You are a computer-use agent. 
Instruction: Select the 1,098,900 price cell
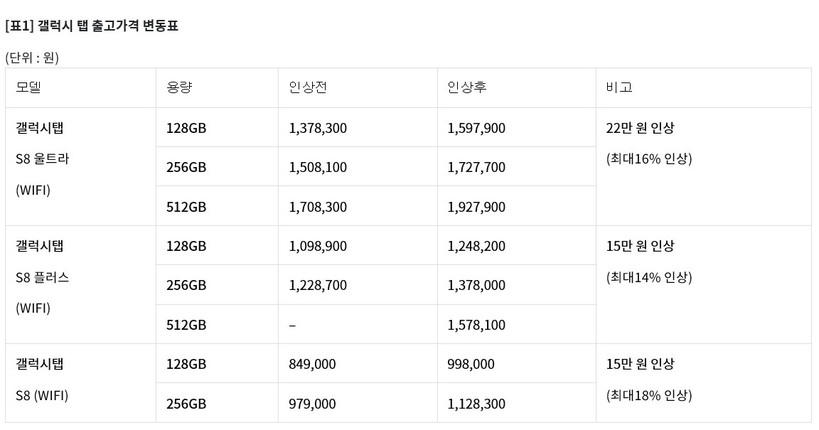[317, 246]
